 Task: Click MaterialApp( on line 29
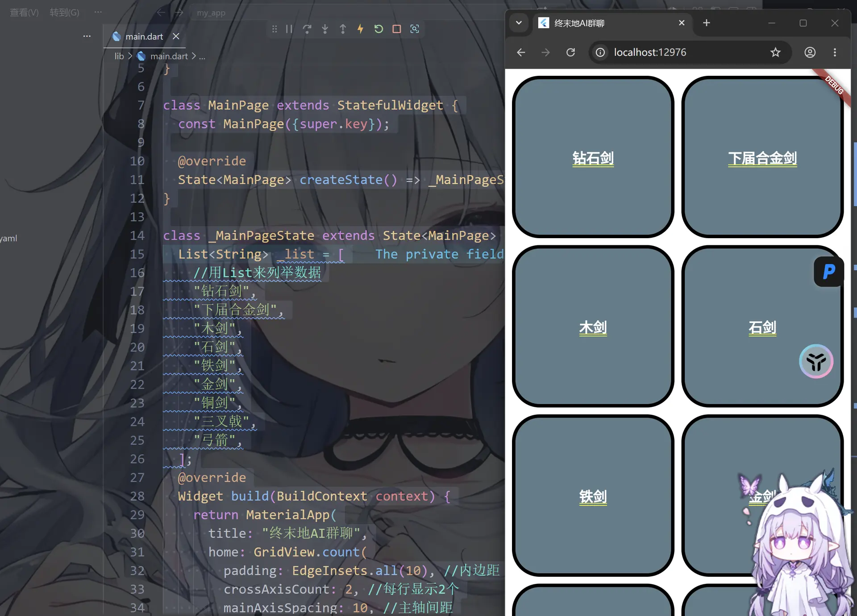[x=291, y=515]
